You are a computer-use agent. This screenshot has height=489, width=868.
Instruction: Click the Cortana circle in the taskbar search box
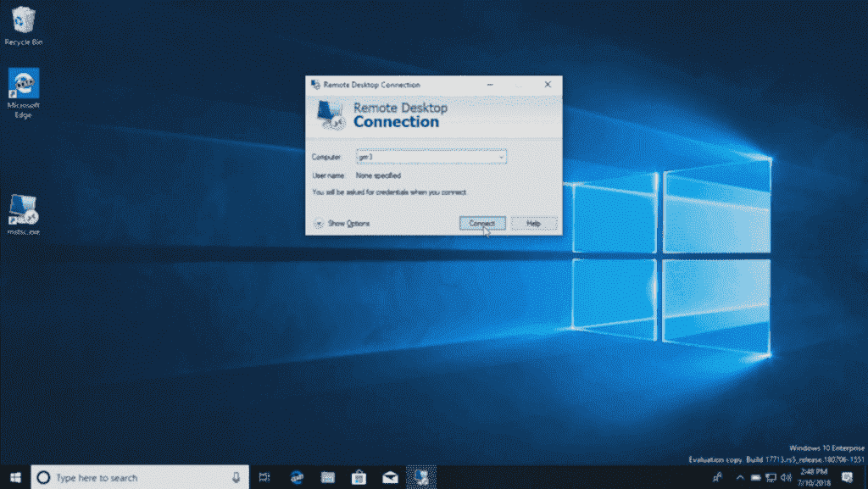pyautogui.click(x=43, y=477)
